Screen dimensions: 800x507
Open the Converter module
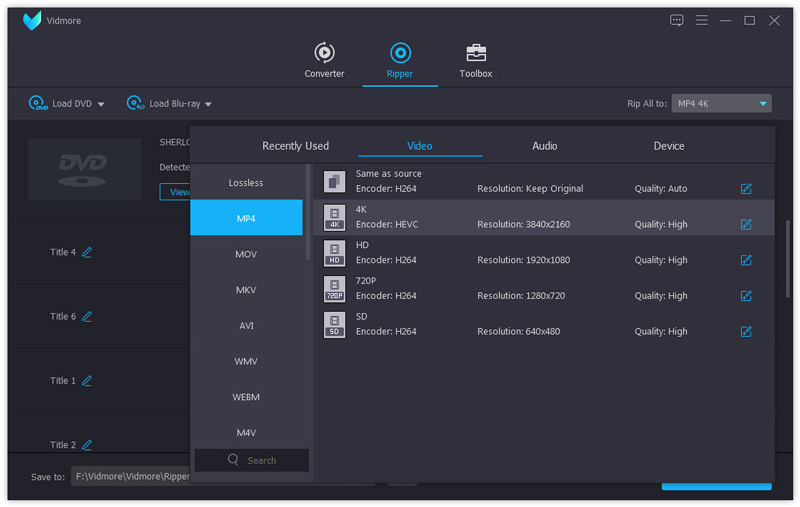click(324, 60)
